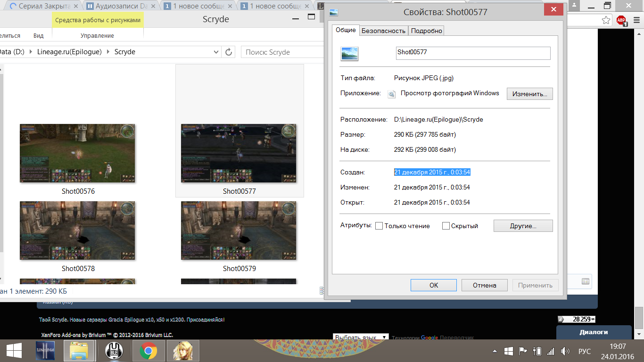Viewport: 644px width, 362px height.
Task: Open the Adblock Plus extension icon
Action: coord(621,20)
